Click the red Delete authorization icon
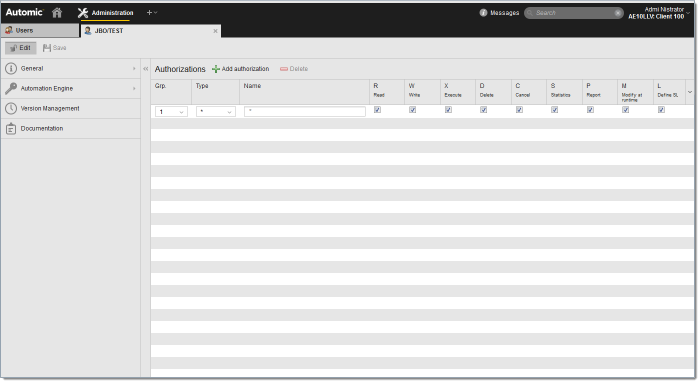The image size is (700, 383). (x=283, y=69)
